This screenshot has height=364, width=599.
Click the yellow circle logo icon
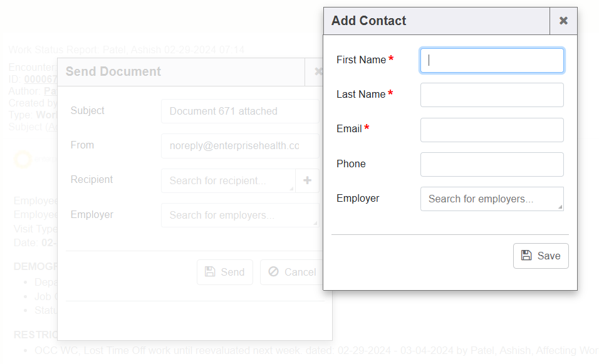click(x=23, y=159)
